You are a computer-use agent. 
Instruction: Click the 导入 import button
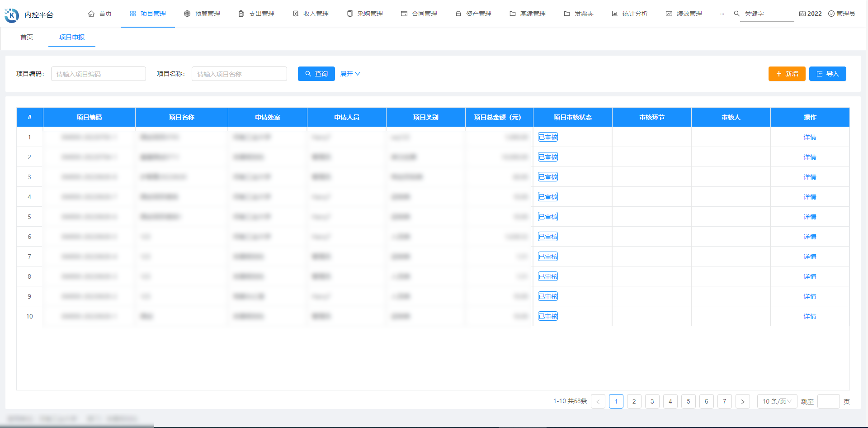pos(827,74)
